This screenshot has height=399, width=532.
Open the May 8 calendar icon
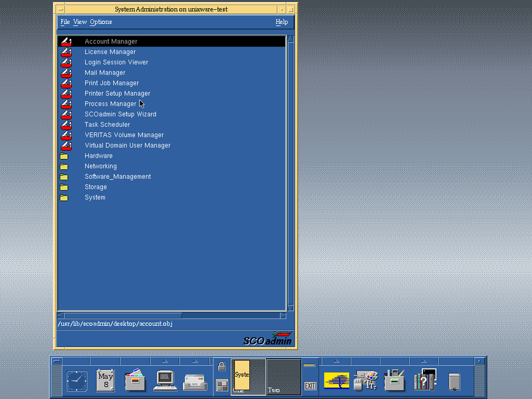(106, 380)
